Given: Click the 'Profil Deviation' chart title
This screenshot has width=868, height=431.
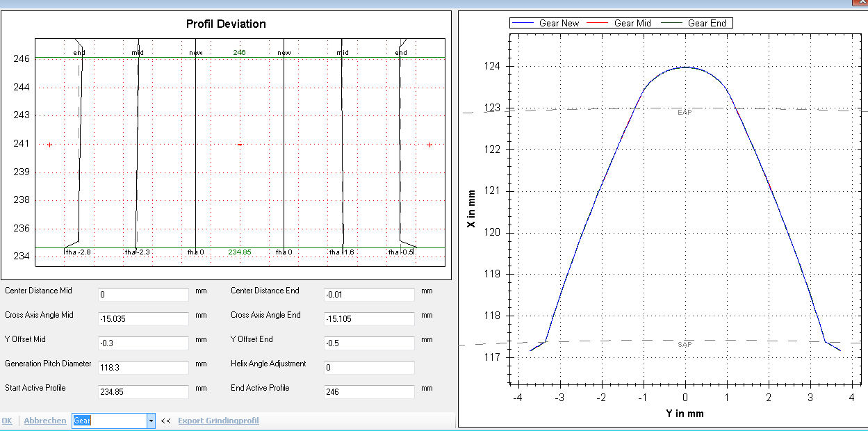Looking at the screenshot, I should pos(226,24).
